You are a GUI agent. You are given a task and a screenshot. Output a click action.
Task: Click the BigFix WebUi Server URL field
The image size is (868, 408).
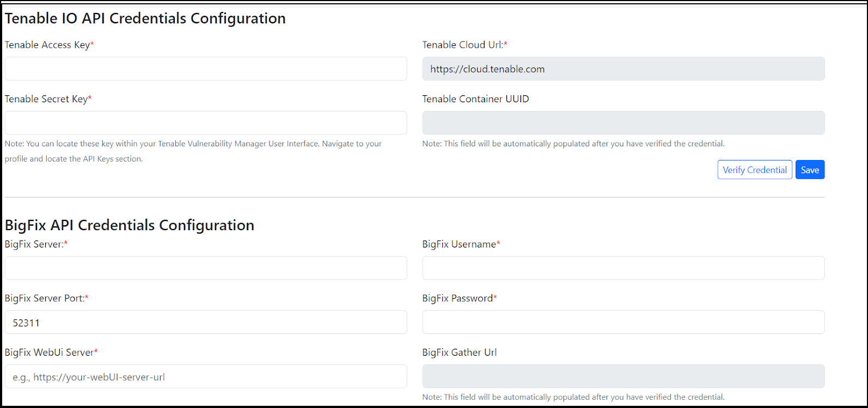pos(206,376)
